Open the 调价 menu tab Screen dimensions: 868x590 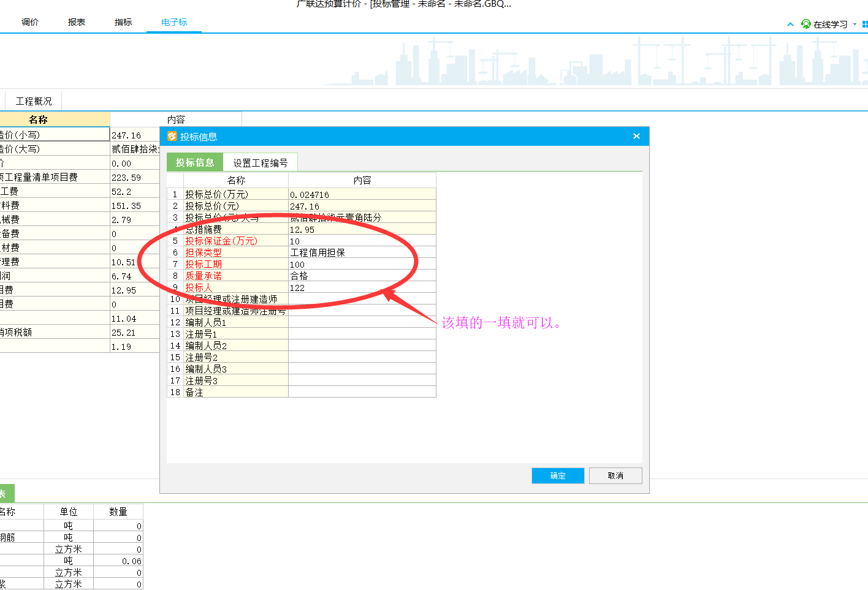pos(30,22)
